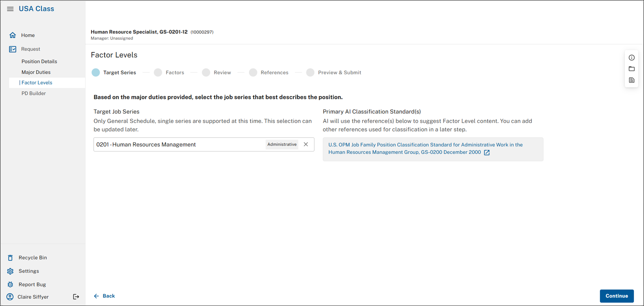Image resolution: width=644 pixels, height=306 pixels.
Task: Open PD Builder section
Action: 33,93
